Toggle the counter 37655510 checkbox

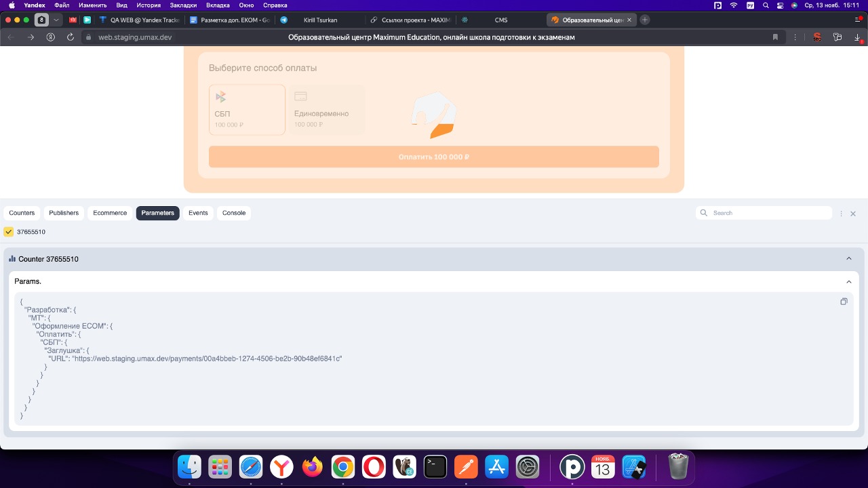(9, 232)
